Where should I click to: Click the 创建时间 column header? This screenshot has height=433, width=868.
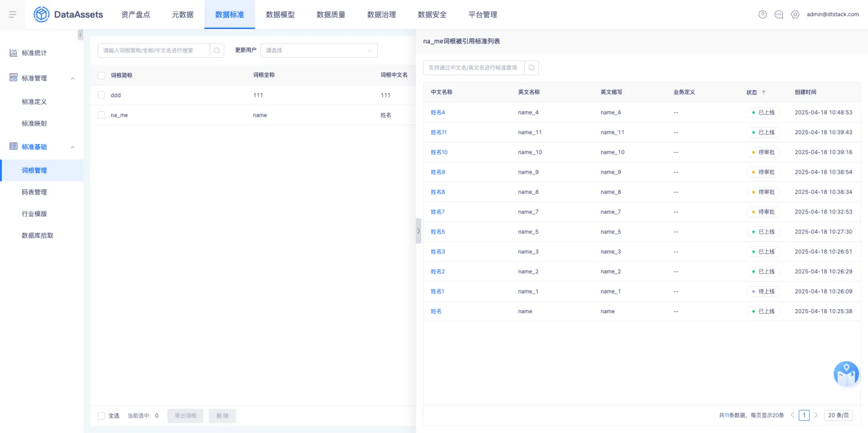[806, 93]
